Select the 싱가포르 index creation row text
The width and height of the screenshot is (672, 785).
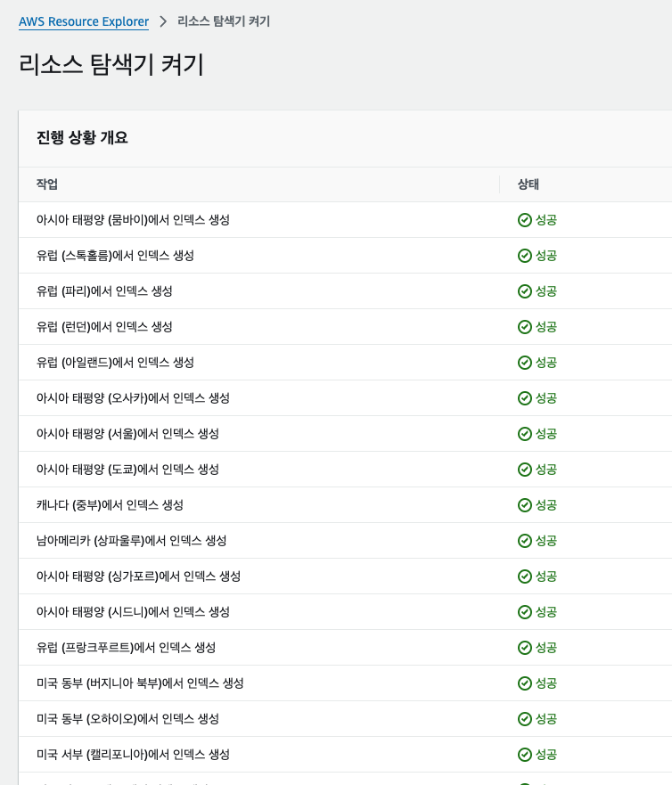coord(138,576)
